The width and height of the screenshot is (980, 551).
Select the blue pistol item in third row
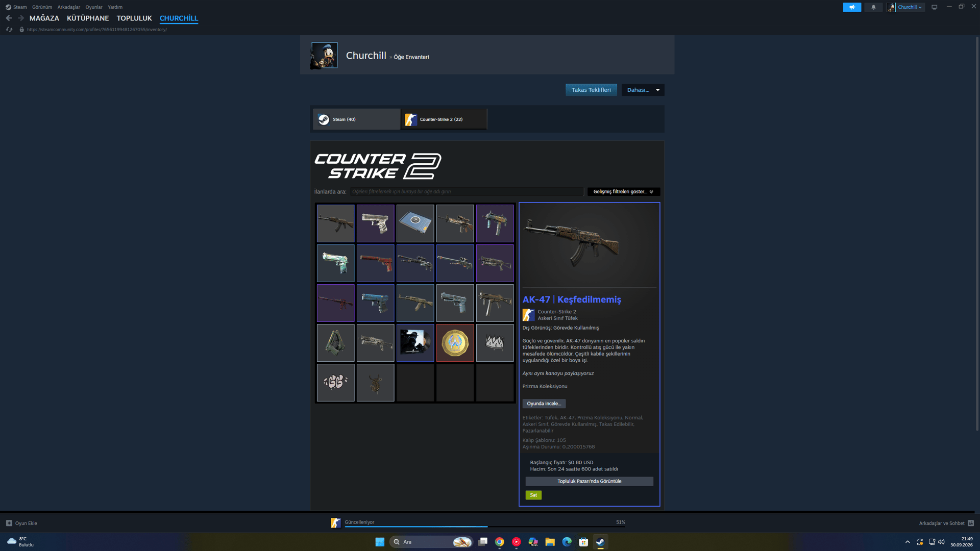(375, 303)
